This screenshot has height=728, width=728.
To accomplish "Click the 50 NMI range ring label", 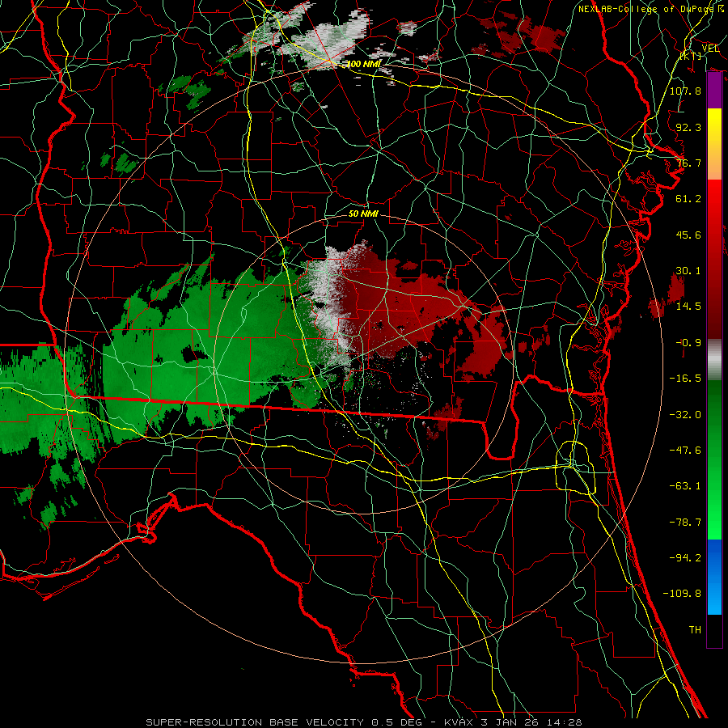I will [363, 214].
